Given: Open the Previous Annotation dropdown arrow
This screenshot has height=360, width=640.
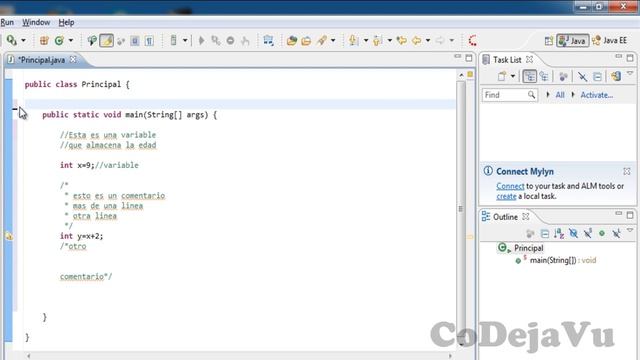Looking at the screenshot, I should pos(390,40).
